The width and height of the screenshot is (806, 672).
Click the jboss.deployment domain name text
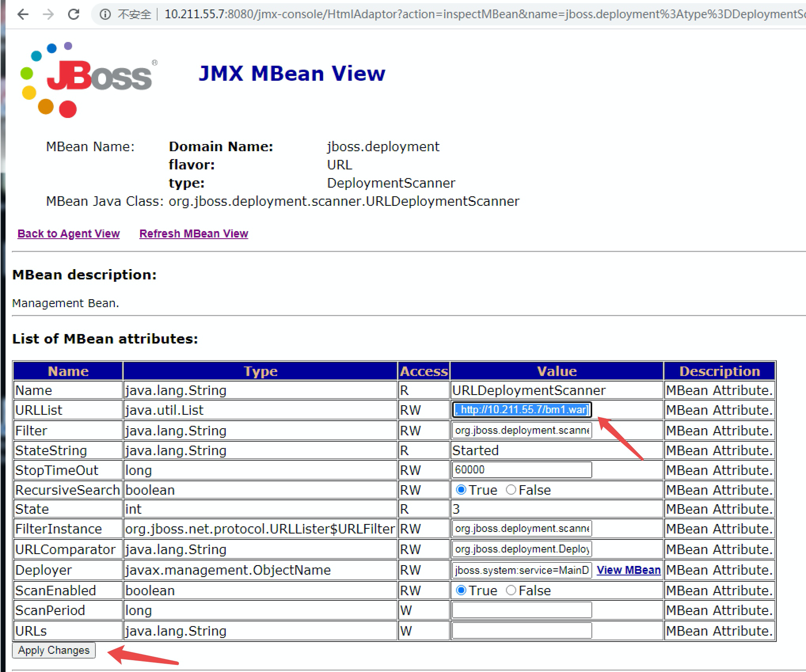point(383,146)
